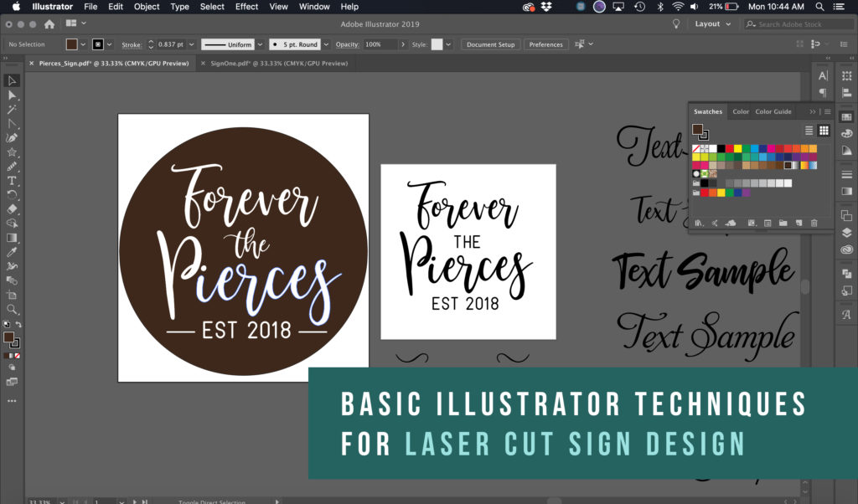Switch to the Color Guide tab

click(773, 111)
